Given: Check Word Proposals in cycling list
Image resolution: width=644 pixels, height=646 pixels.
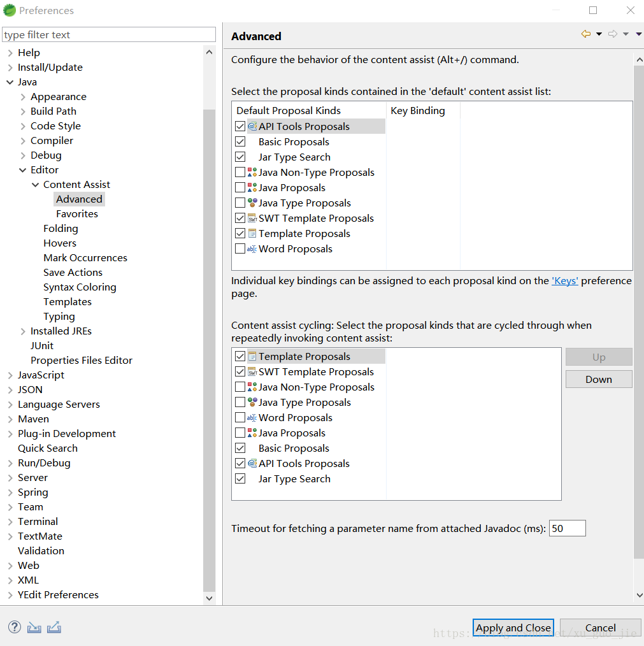Looking at the screenshot, I should 240,417.
